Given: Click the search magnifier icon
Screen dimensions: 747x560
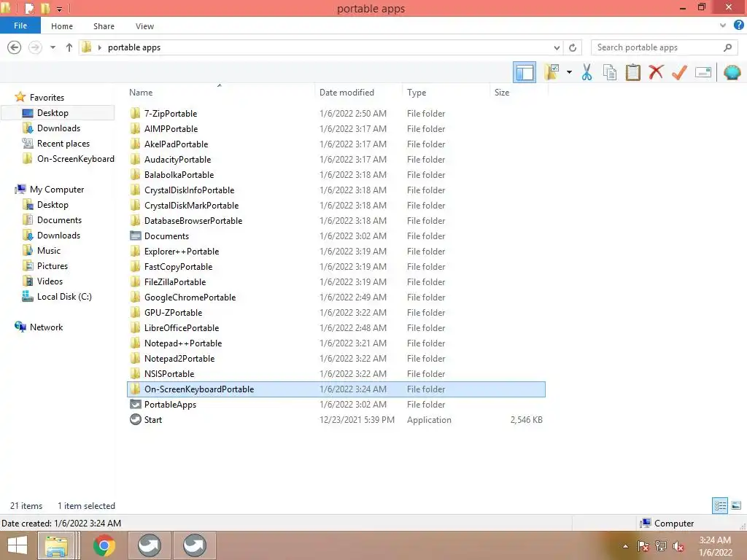Looking at the screenshot, I should (727, 47).
